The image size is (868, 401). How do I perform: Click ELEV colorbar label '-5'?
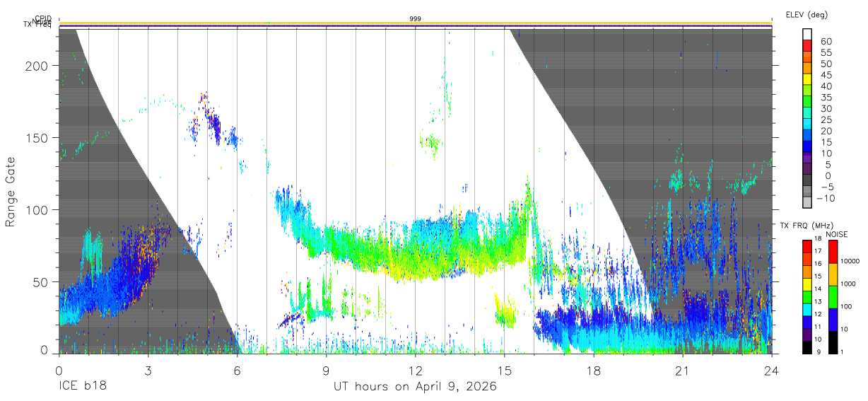pyautogui.click(x=826, y=187)
